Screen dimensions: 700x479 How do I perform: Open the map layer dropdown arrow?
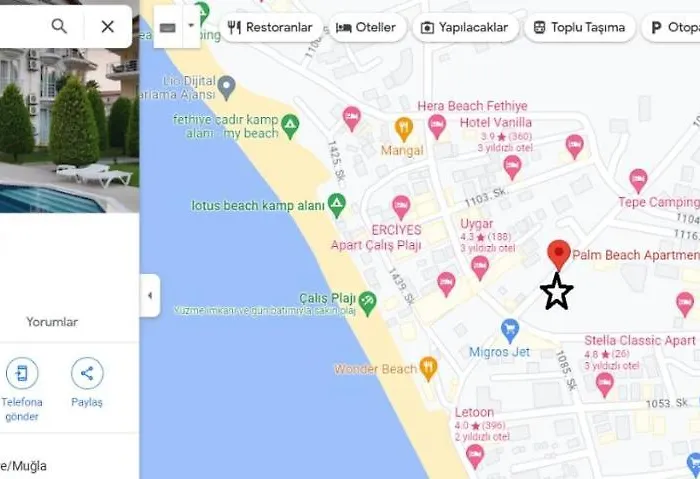click(x=191, y=26)
